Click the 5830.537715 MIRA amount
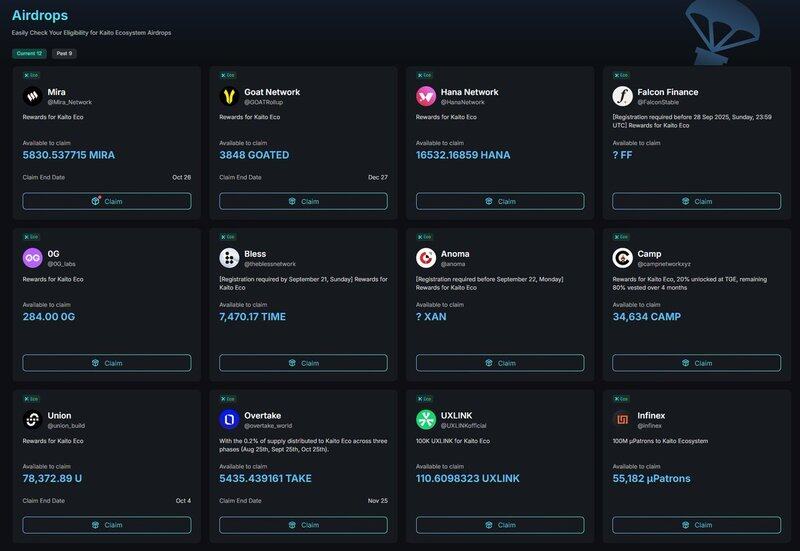800x551 pixels. click(x=68, y=155)
